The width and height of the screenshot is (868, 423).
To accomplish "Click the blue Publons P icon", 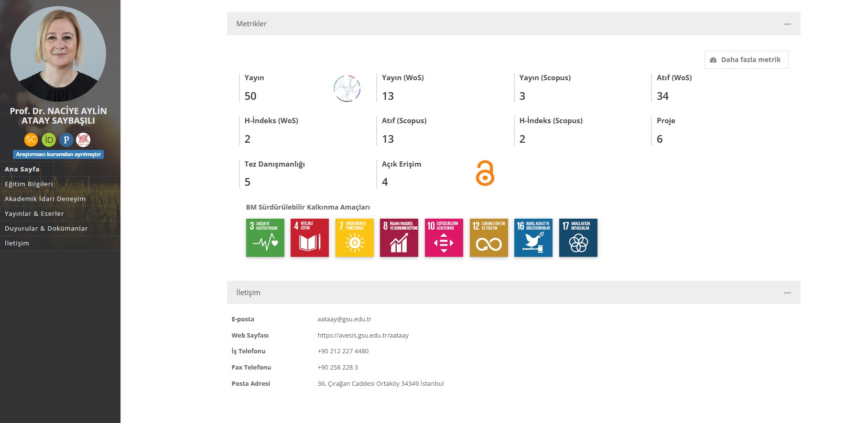I will click(x=66, y=139).
